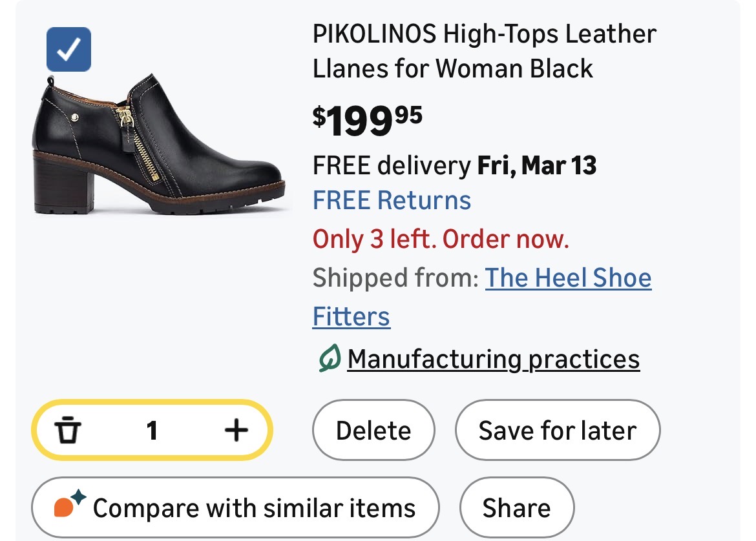This screenshot has width=756, height=541.
Task: Increase quantity with the plus icon
Action: point(236,430)
